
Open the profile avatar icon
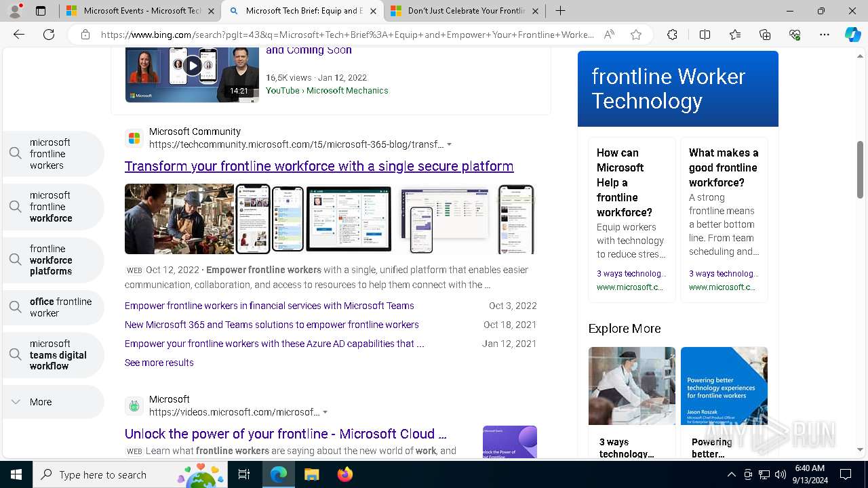16,11
